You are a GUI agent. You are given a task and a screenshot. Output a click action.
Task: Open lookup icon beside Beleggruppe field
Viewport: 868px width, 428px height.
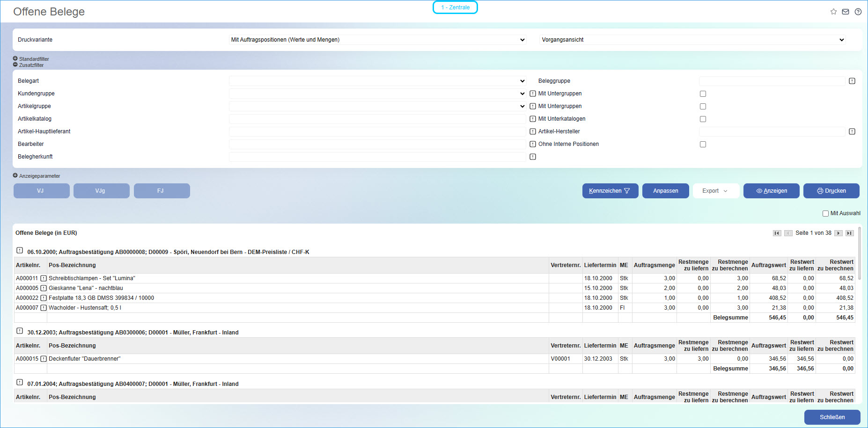[x=852, y=81]
